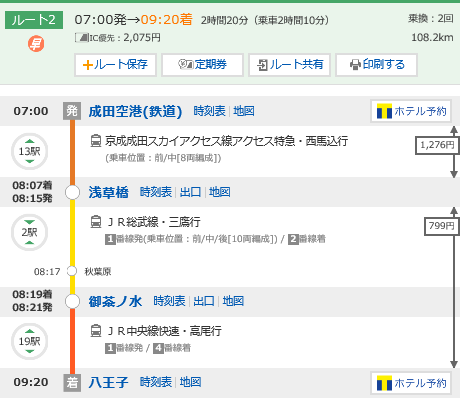The width and height of the screenshot is (466, 399).
Task: Click 印刷する to print the route
Action: (376, 65)
